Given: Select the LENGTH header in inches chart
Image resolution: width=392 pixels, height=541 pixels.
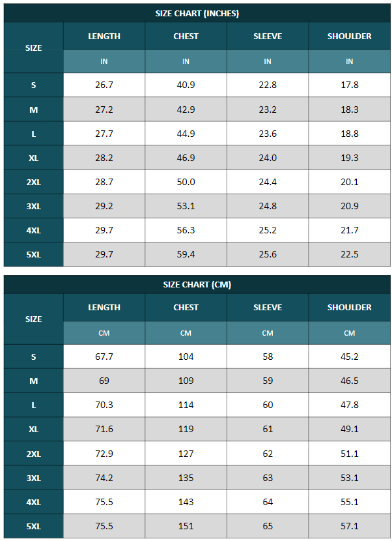Looking at the screenshot, I should tap(104, 37).
